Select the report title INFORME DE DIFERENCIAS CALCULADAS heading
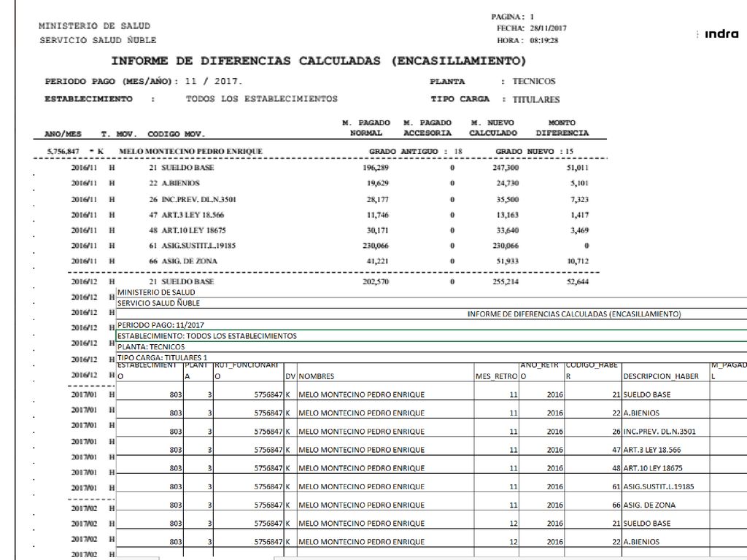The height and width of the screenshot is (560, 747). 319,61
